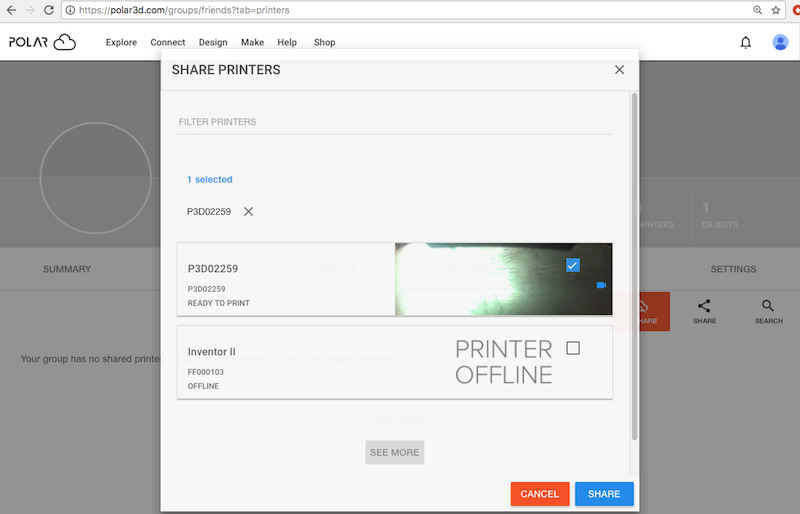
Task: Click the zoom magnifier icon in address bar
Action: point(758,10)
